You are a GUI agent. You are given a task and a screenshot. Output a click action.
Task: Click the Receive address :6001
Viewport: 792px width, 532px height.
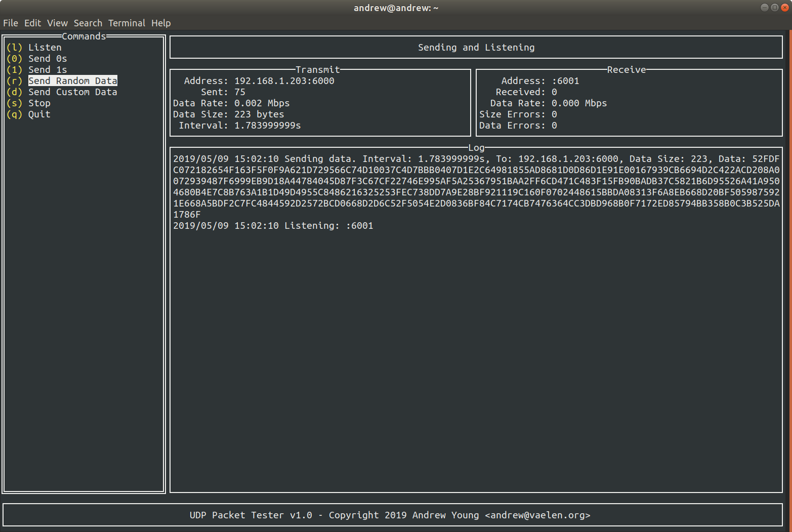(x=565, y=80)
